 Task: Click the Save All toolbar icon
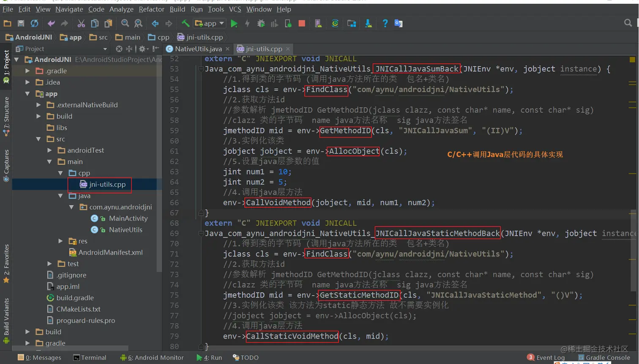21,24
